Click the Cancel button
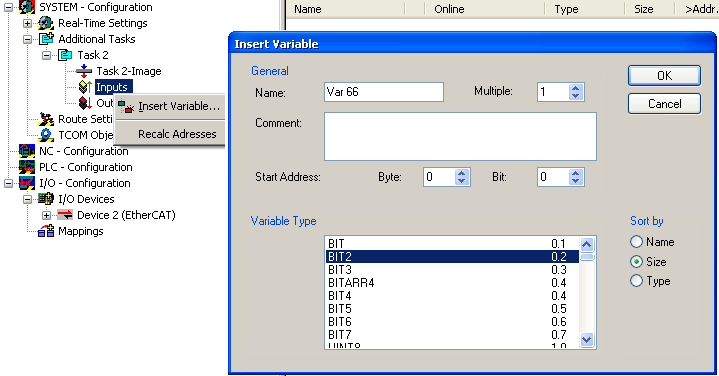This screenshot has height=376, width=719. click(x=664, y=104)
